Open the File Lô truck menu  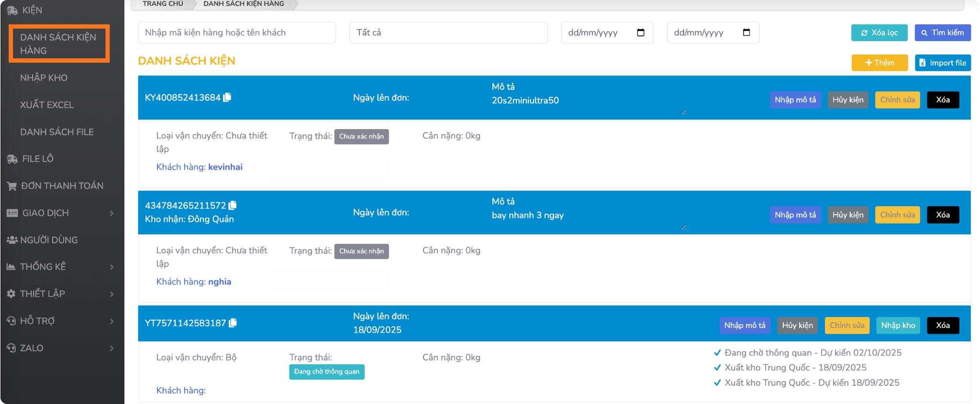click(x=37, y=159)
